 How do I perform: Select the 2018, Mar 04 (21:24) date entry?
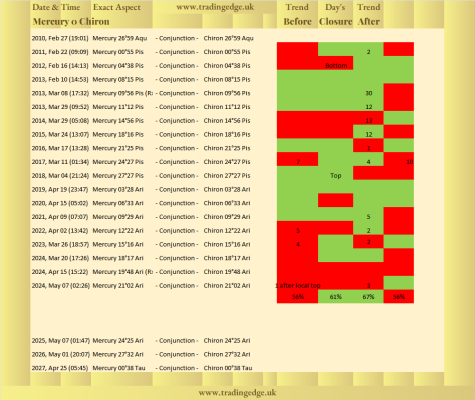pos(60,176)
